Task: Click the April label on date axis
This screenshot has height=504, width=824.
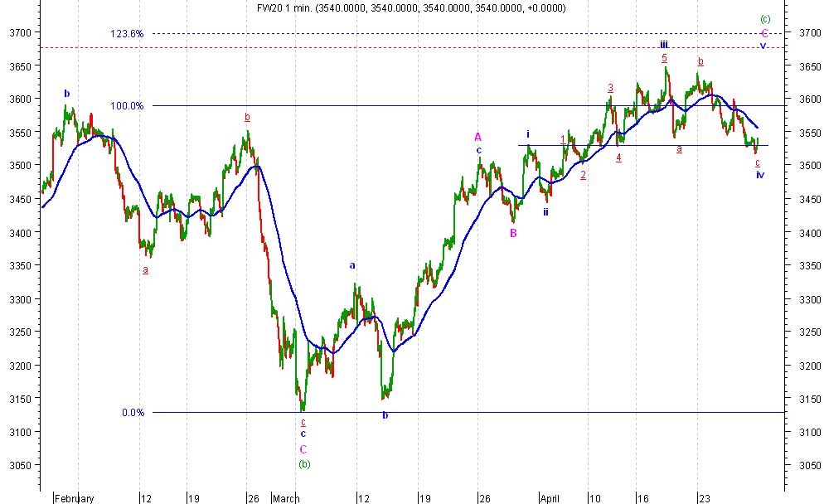Action: pos(550,498)
